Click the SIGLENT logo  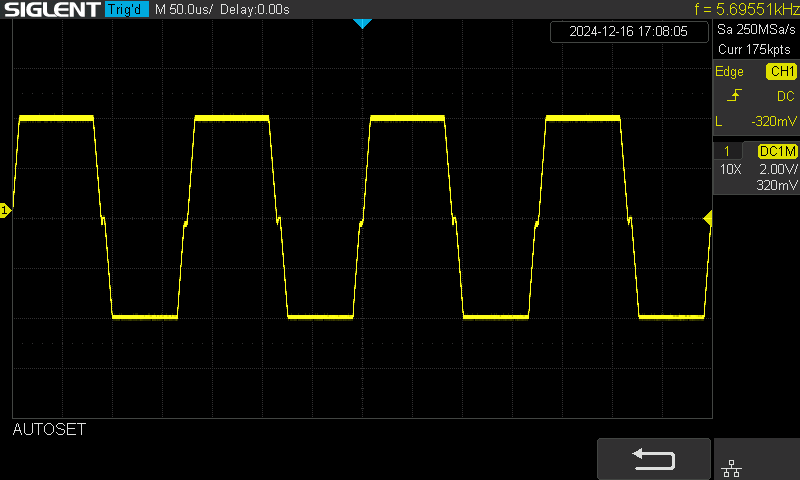[x=50, y=9]
